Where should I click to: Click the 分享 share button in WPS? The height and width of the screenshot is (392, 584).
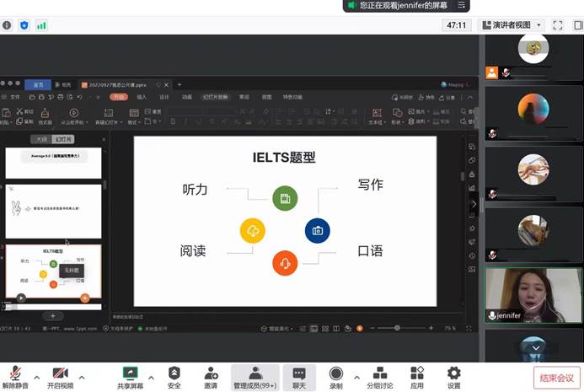(x=447, y=97)
